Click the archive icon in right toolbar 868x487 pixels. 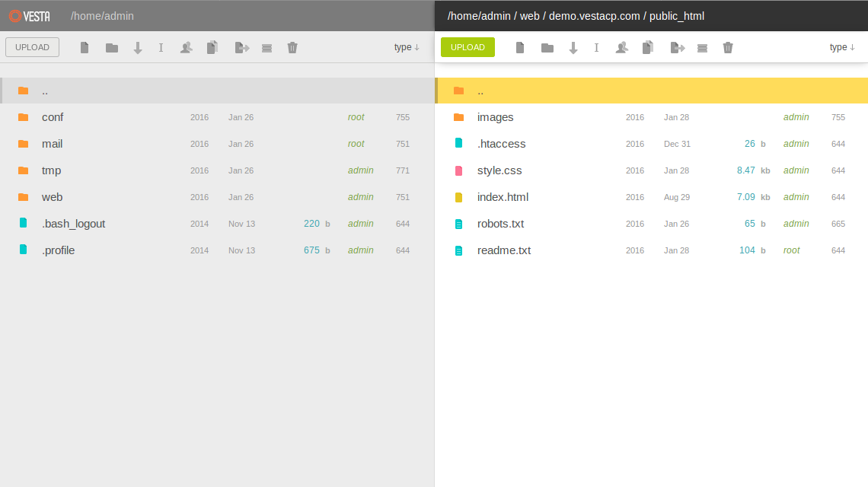pos(703,47)
